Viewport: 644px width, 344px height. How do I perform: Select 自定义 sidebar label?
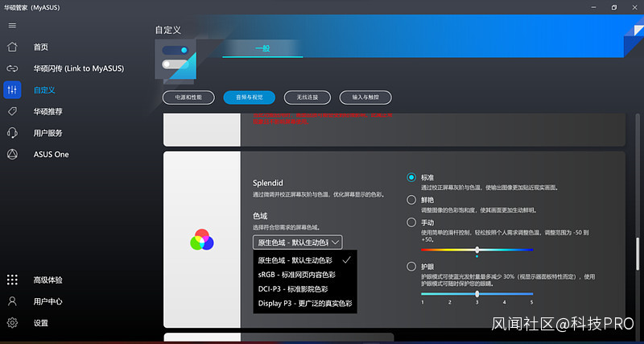click(44, 90)
